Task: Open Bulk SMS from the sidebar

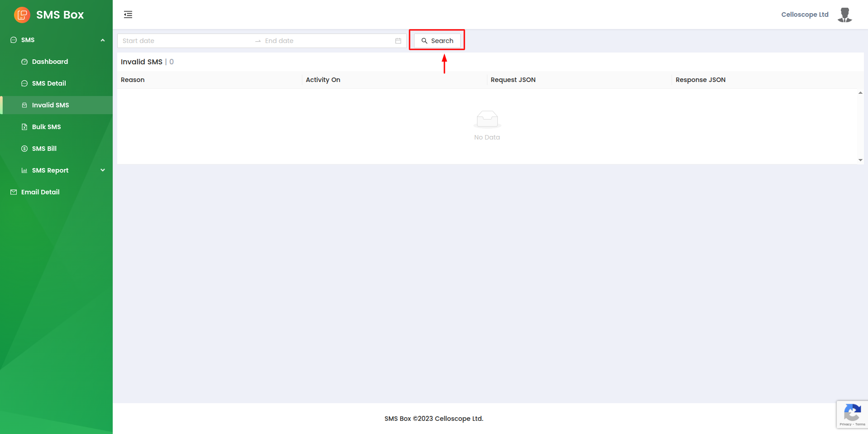Action: click(46, 127)
